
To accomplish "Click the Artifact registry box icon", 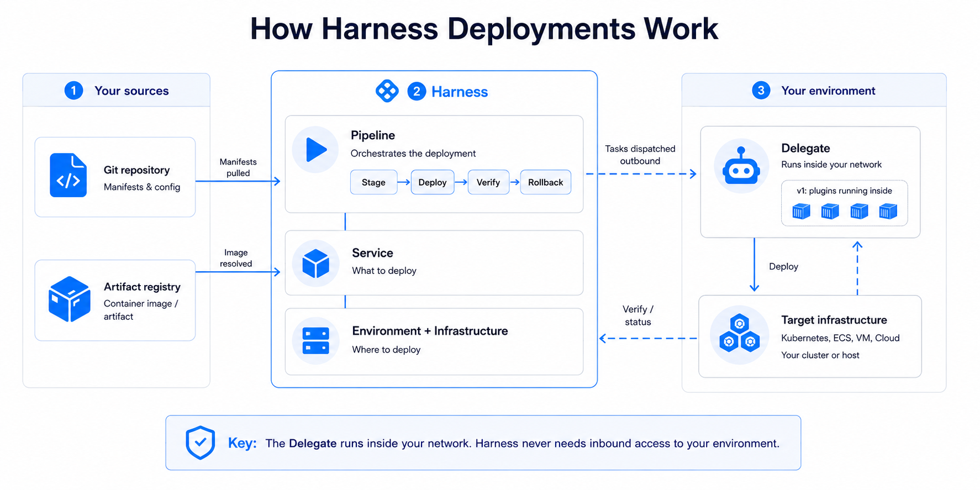I will point(69,299).
